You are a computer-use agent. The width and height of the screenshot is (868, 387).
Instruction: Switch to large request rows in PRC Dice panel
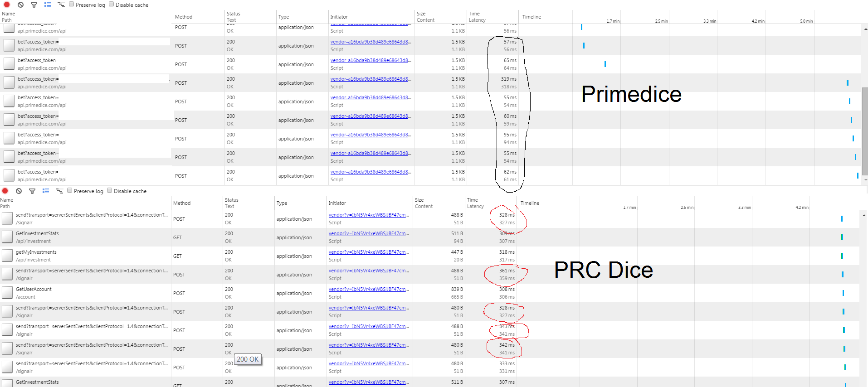(x=46, y=191)
